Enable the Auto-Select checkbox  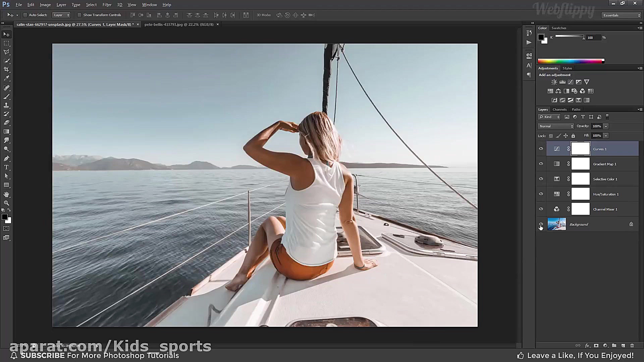point(25,15)
